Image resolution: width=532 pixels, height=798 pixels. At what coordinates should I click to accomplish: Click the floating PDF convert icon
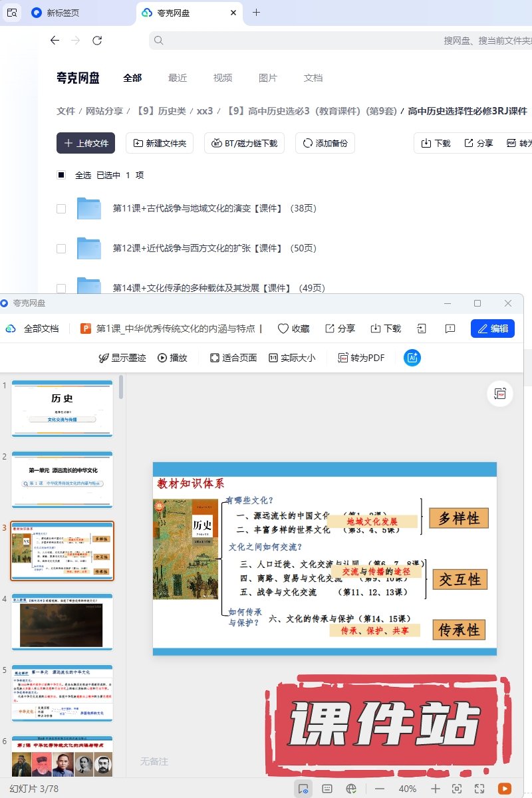pos(499,394)
